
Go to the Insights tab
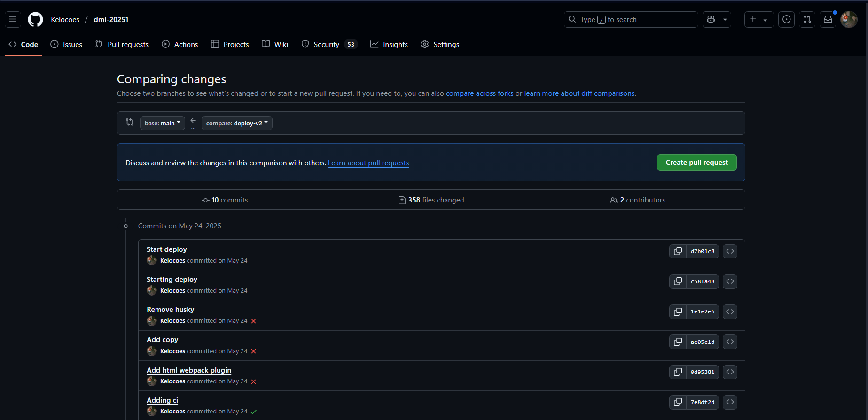click(389, 45)
